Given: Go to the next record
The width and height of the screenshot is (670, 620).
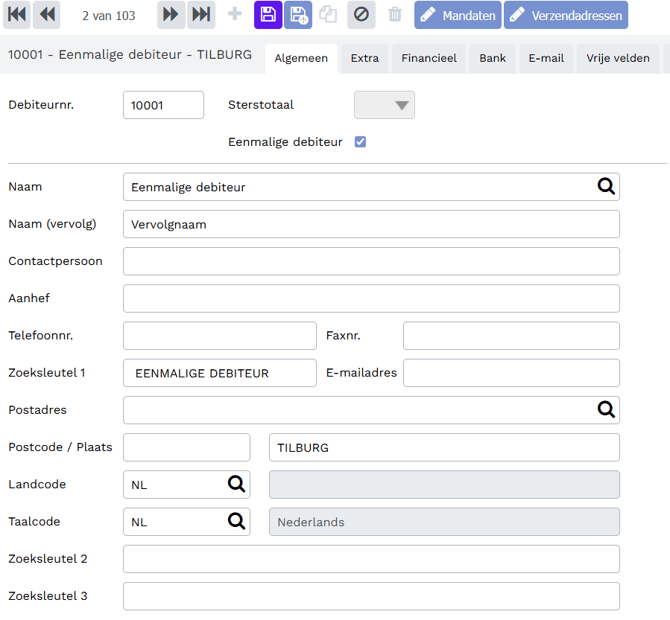Looking at the screenshot, I should point(171,15).
